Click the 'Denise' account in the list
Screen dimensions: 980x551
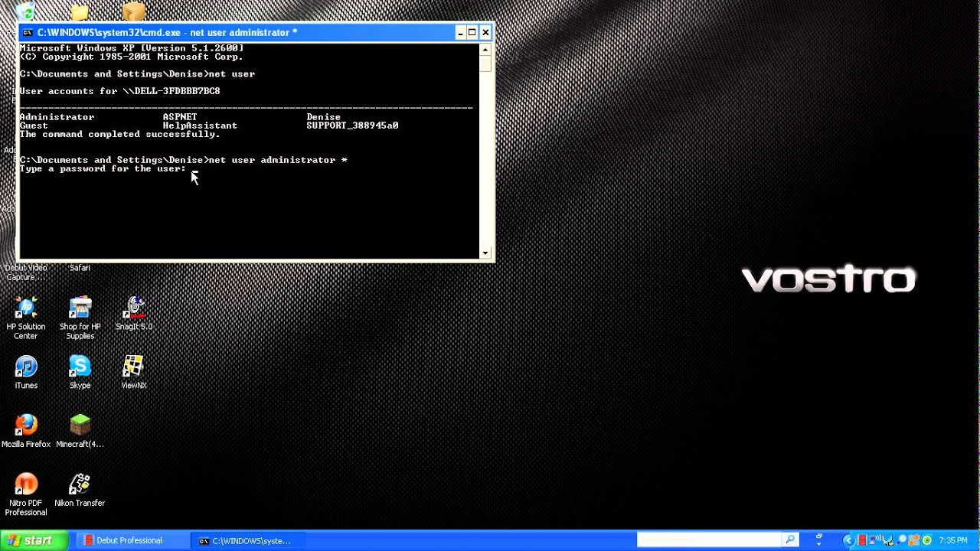(x=324, y=117)
